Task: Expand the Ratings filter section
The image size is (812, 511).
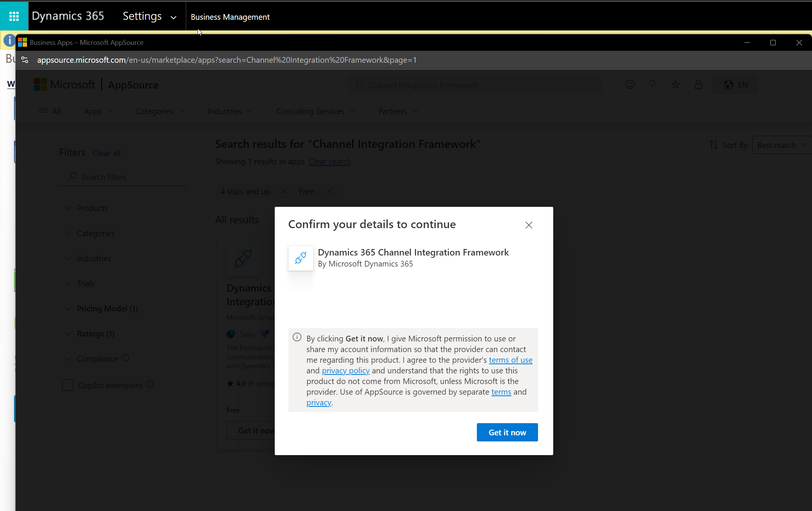Action: click(90, 334)
